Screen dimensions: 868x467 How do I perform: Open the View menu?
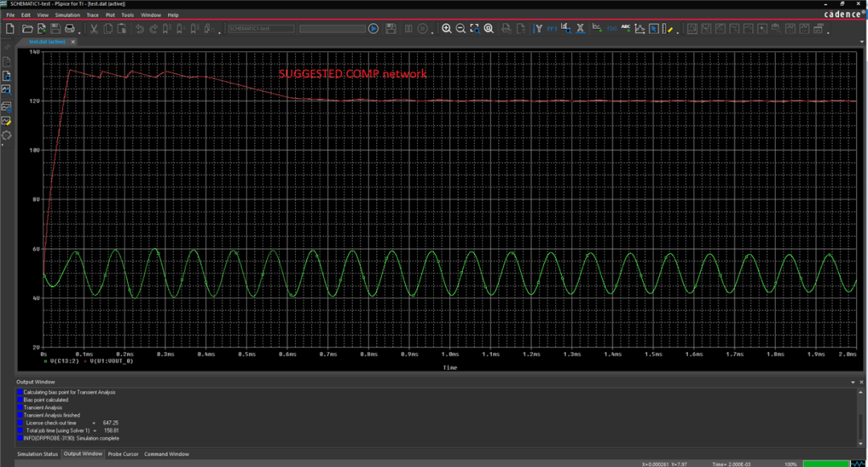click(x=43, y=15)
